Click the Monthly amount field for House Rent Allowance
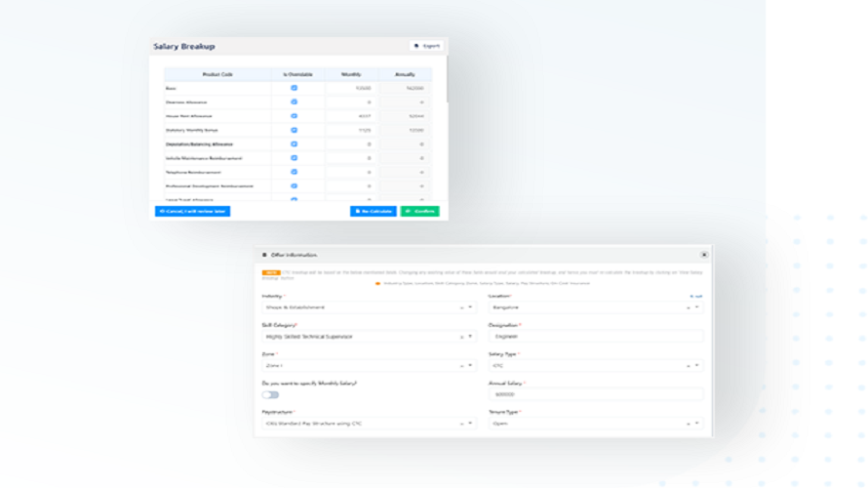Image resolution: width=868 pixels, height=488 pixels. click(351, 116)
